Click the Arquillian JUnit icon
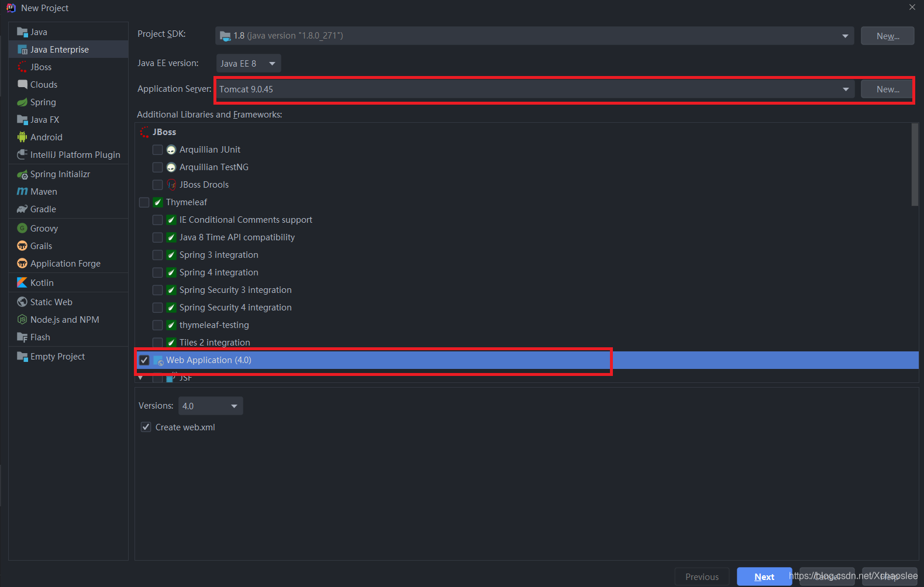Image resolution: width=924 pixels, height=587 pixels. 171,150
